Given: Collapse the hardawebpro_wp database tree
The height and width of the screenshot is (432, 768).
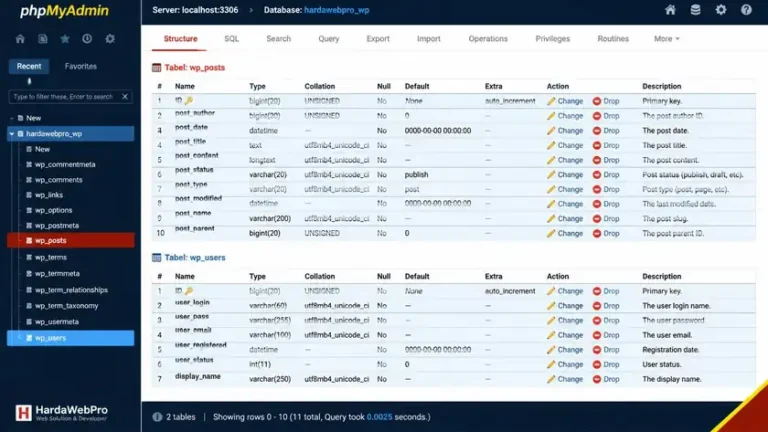Looking at the screenshot, I should click(12, 134).
